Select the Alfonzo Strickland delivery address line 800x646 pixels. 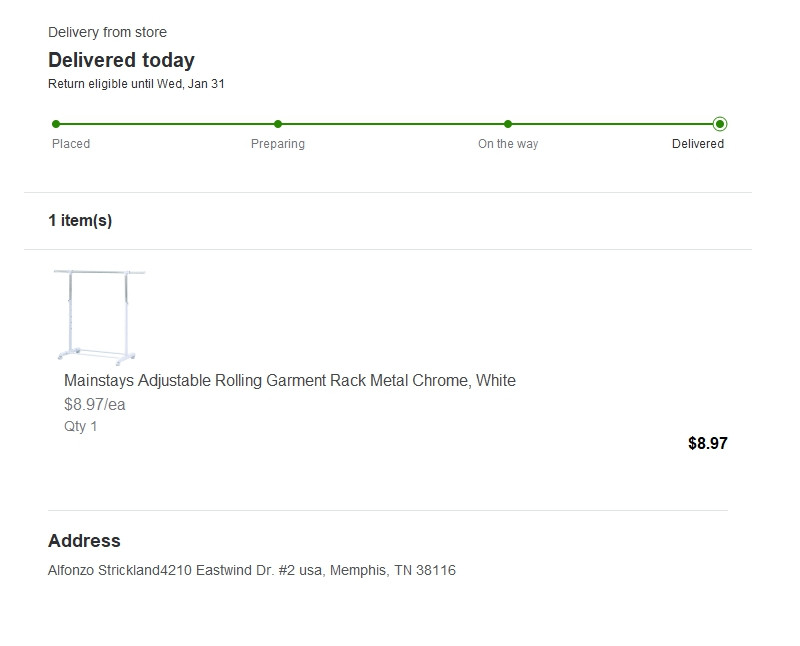click(x=252, y=570)
